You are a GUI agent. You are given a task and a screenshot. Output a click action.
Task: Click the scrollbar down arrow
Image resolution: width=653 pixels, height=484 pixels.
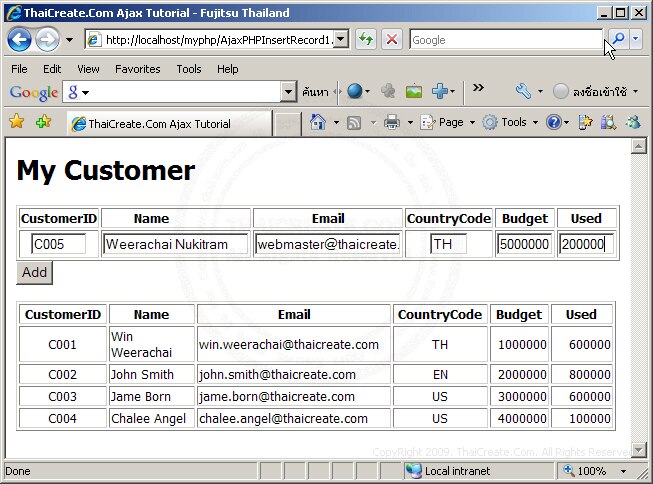click(638, 450)
